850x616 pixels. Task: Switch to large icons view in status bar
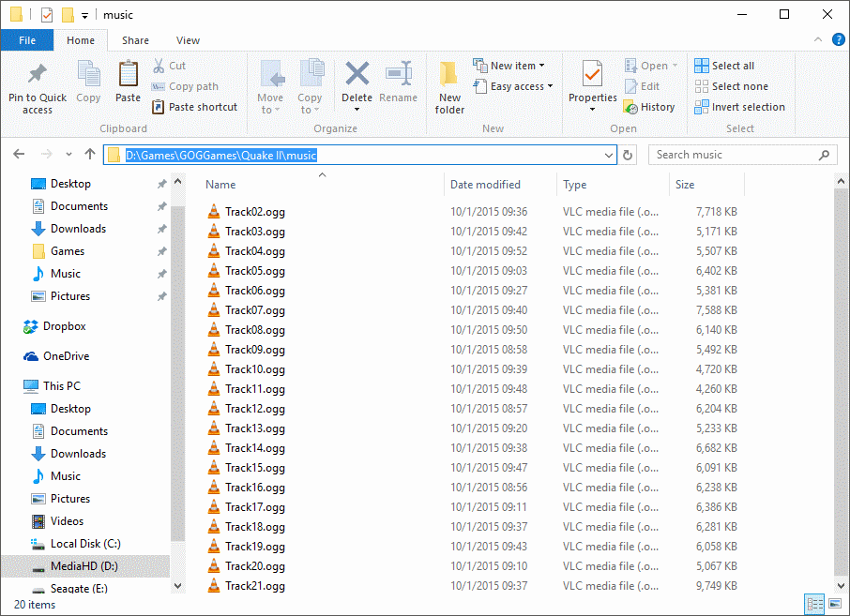point(835,604)
